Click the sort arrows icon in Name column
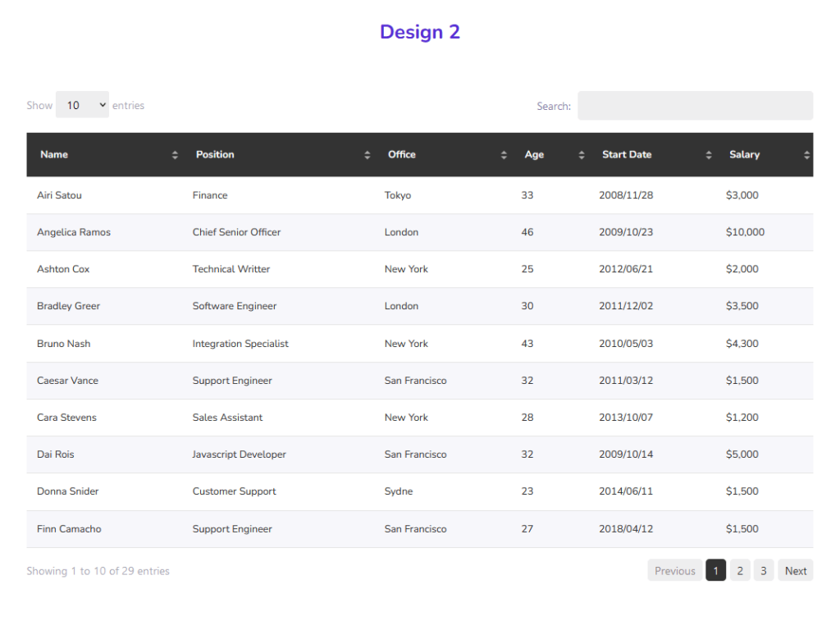The image size is (840, 621). (175, 155)
